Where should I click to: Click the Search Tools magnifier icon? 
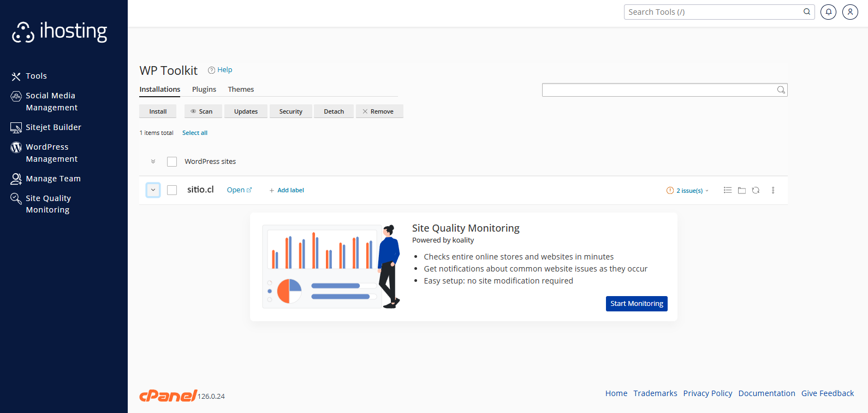click(x=807, y=12)
